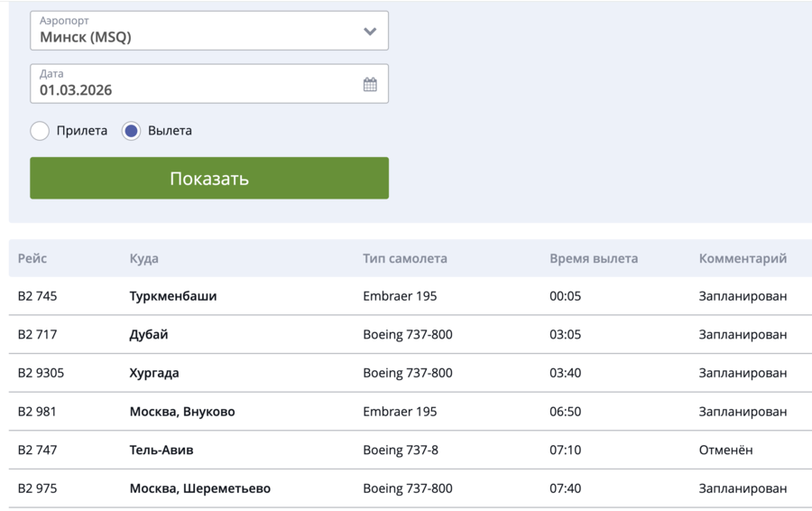812x511 pixels.
Task: Click the Рейс column header
Action: [x=32, y=258]
